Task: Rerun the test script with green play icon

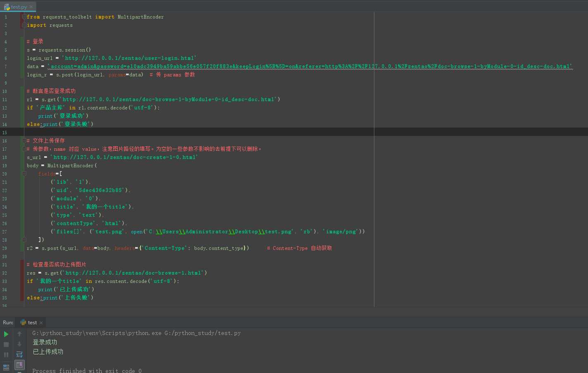Action: (6, 334)
